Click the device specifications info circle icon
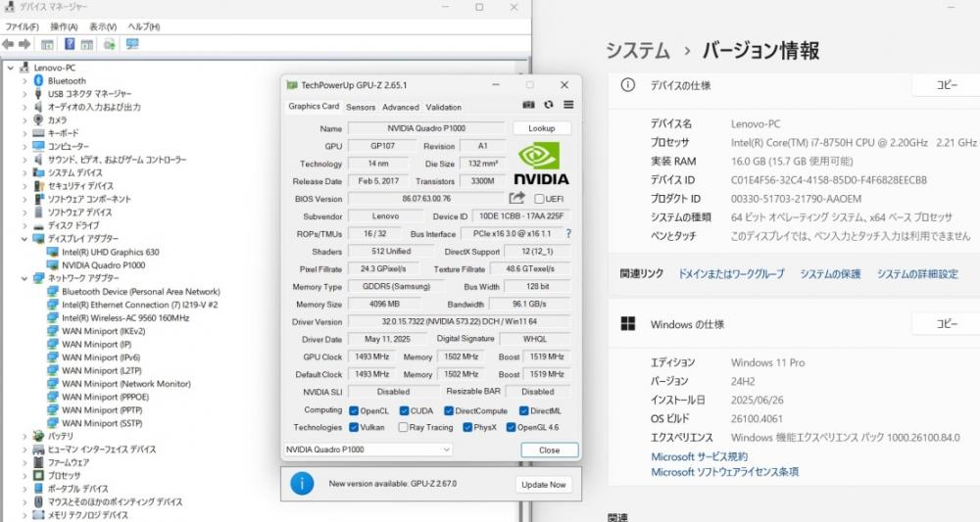Screen dimensions: 980x522 628,85
